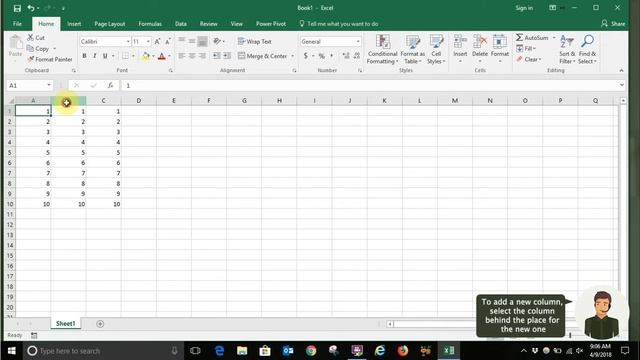Undo the last action
640x360 pixels.
(31, 8)
